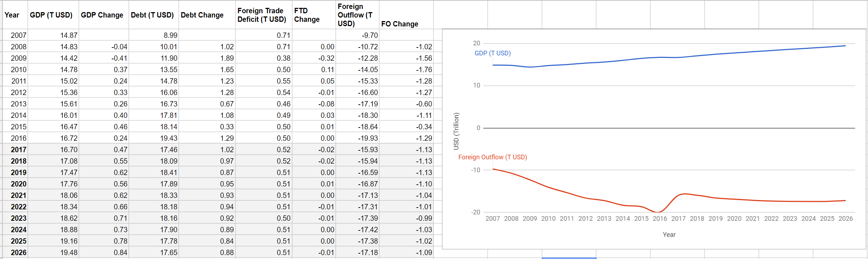Select the GDP value 14.87

53,35
